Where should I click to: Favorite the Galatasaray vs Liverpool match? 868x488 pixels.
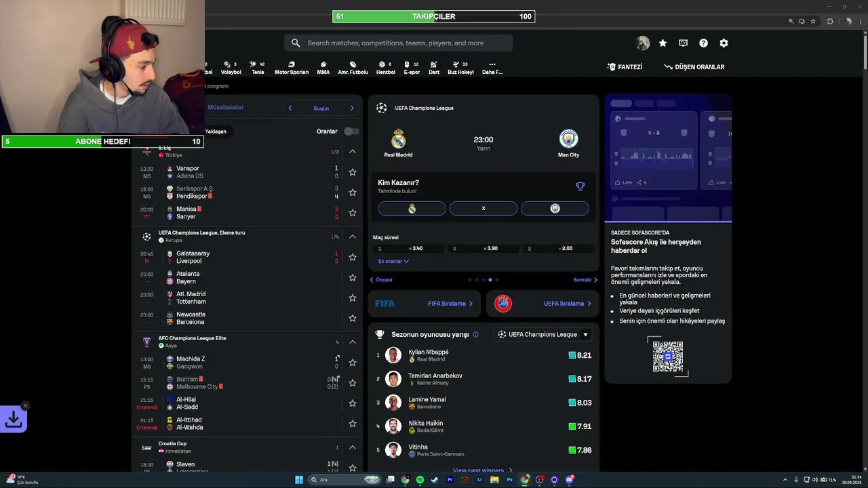pyautogui.click(x=353, y=257)
